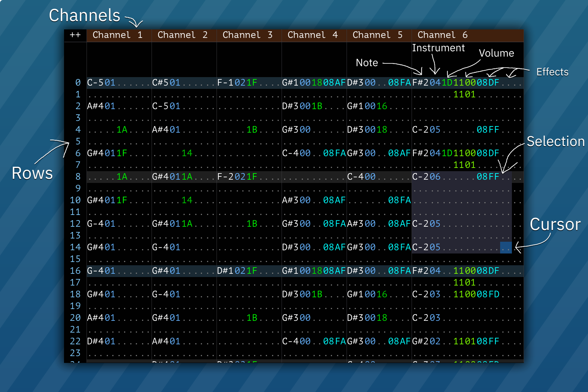This screenshot has width=588, height=392.
Task: Click the D#1 note in Channel 3 row 16
Action: pos(225,271)
